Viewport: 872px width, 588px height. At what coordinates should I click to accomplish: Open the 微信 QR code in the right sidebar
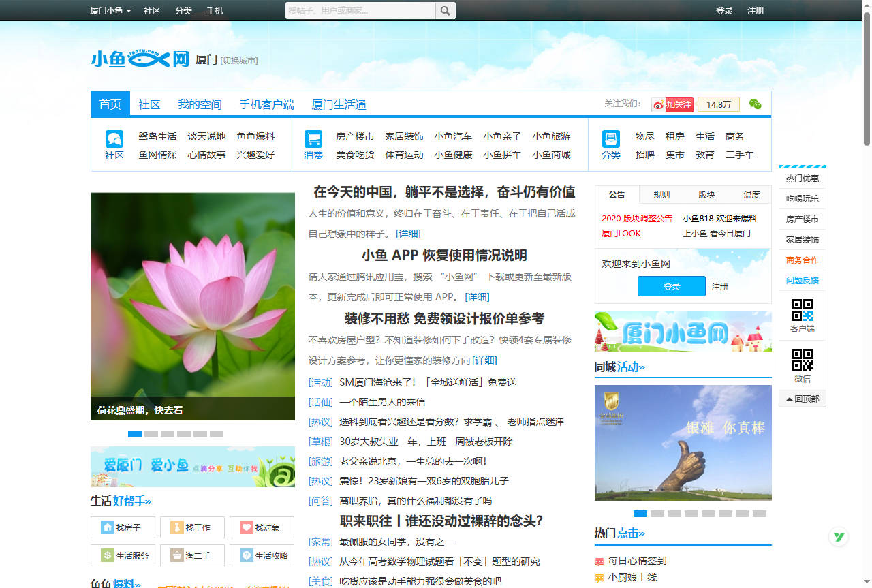pyautogui.click(x=801, y=358)
